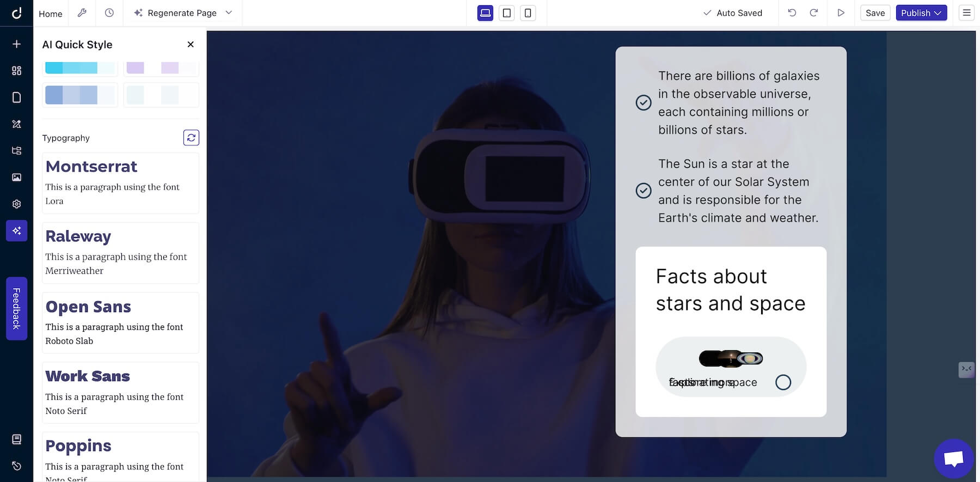This screenshot has height=482, width=980.
Task: Close the AI Quick Style panel
Action: pyautogui.click(x=191, y=45)
